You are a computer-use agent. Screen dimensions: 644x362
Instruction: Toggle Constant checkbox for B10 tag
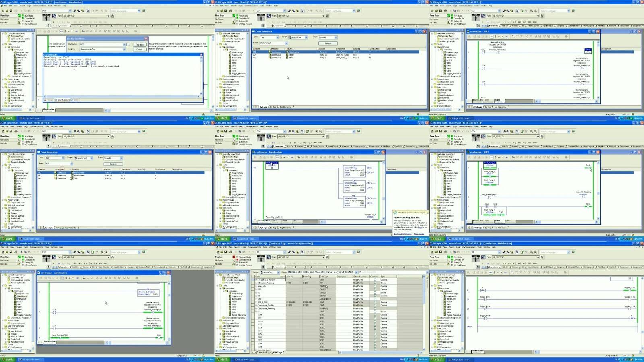pyautogui.click(x=375, y=290)
